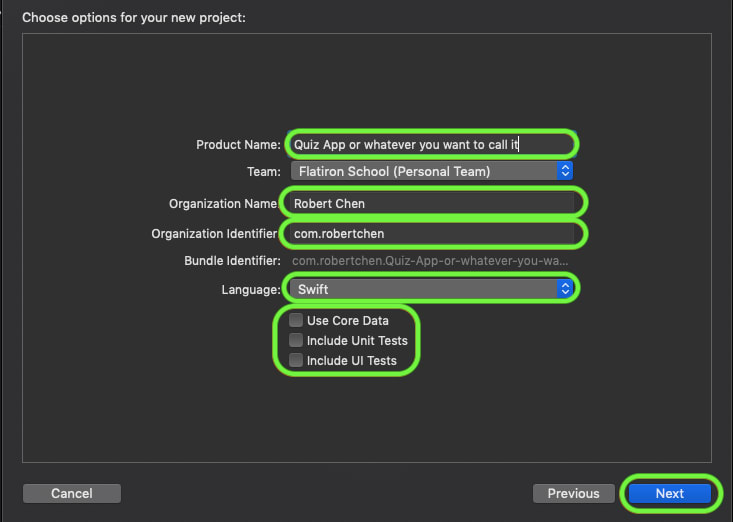Click the 'Language:' label
The height and width of the screenshot is (522, 733).
click(251, 290)
